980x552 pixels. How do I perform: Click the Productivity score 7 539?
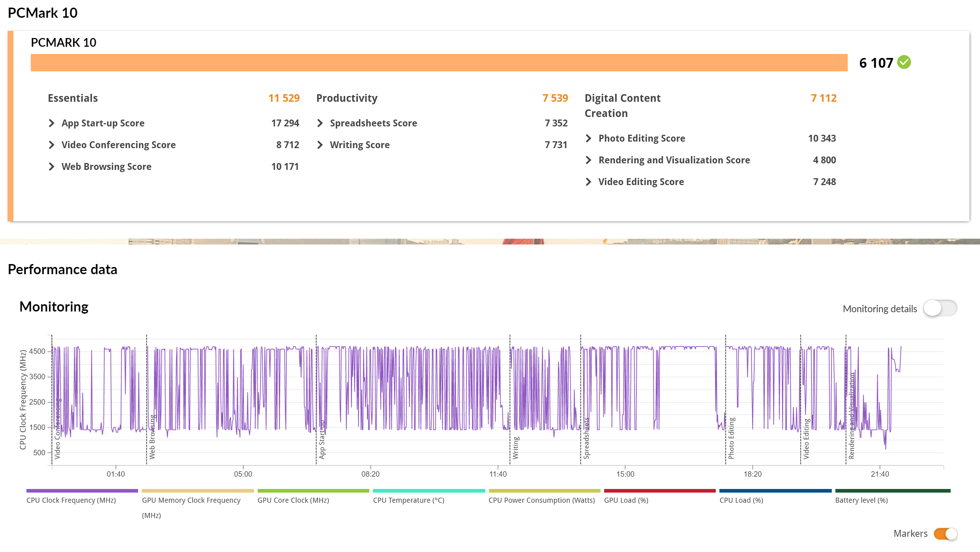tap(555, 98)
